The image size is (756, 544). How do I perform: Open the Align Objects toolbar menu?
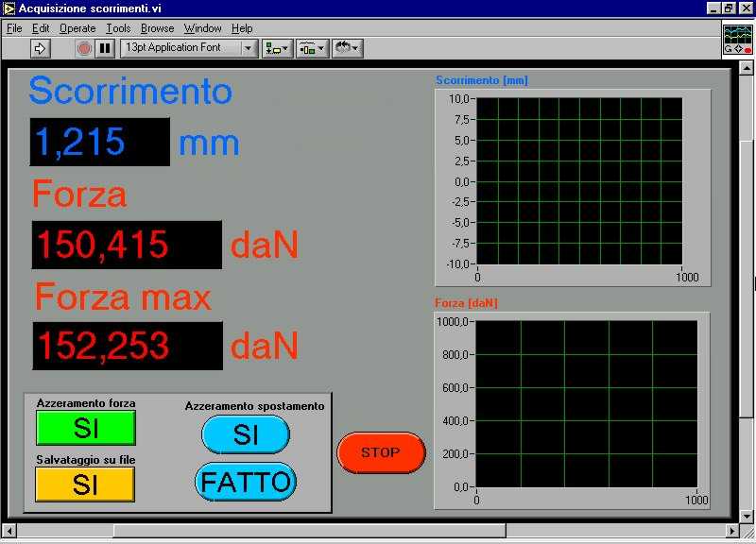(277, 48)
